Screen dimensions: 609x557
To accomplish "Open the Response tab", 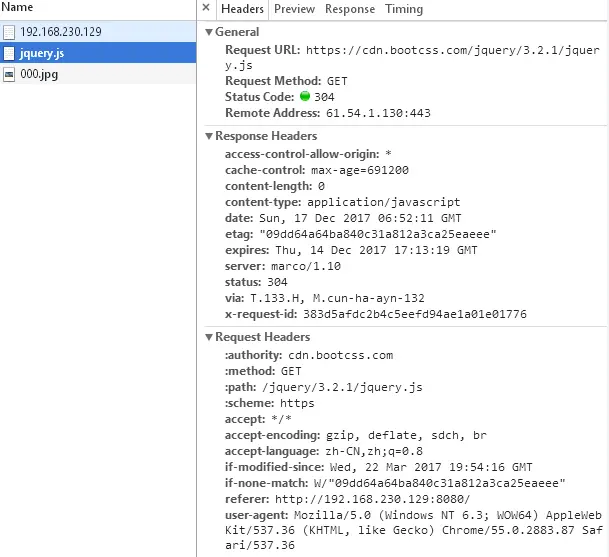I will tap(350, 9).
